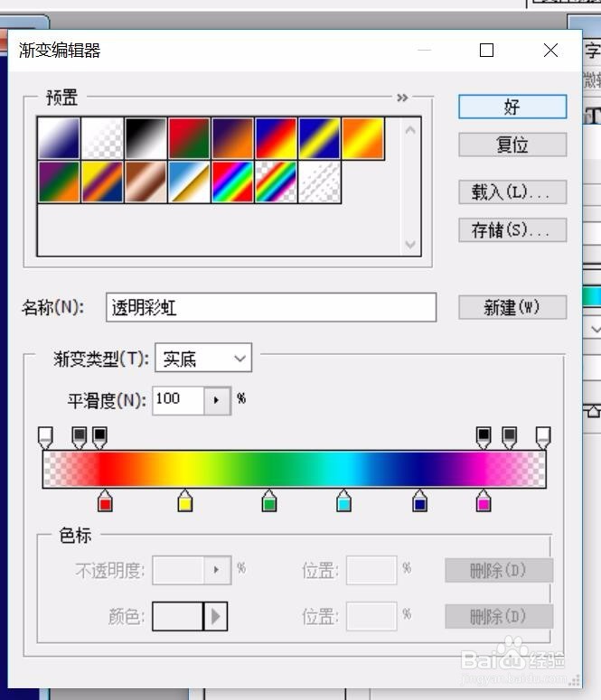601x700 pixels.
Task: Click the opacity stop 位置 field
Action: pos(371,570)
